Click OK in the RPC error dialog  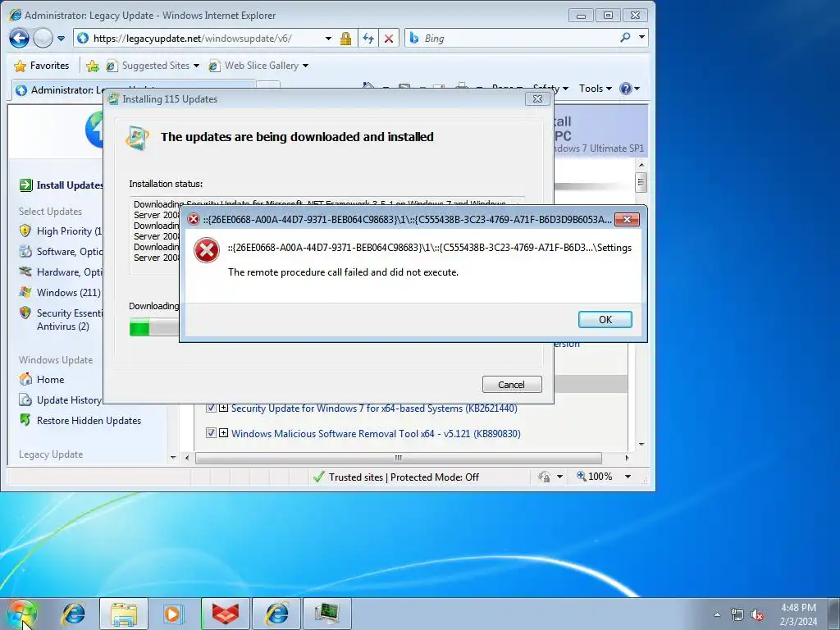(605, 319)
